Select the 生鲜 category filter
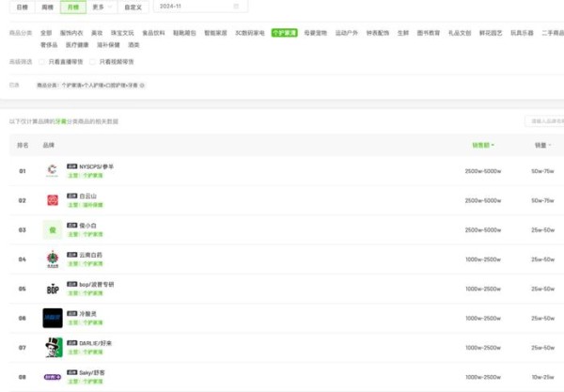Image resolution: width=564 pixels, height=392 pixels. click(403, 33)
